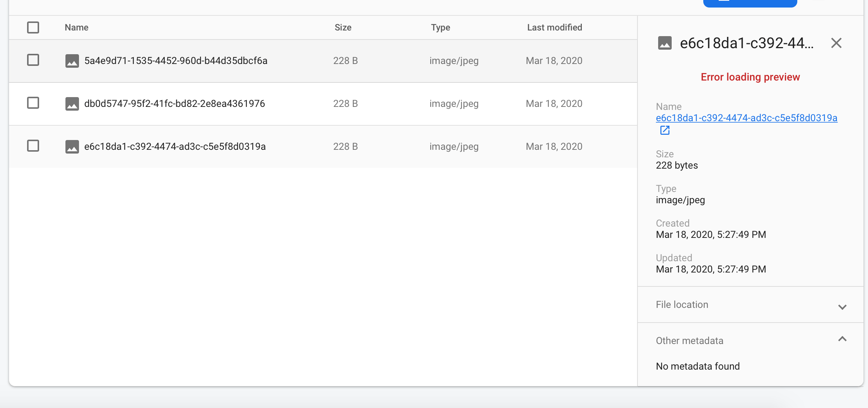868x408 pixels.
Task: Click the Size column header
Action: click(343, 27)
